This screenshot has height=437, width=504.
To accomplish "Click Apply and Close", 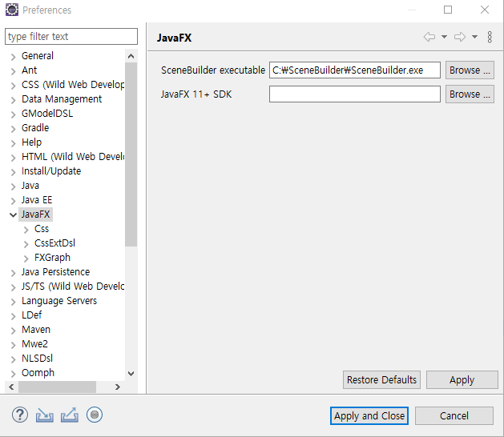I will click(x=369, y=416).
